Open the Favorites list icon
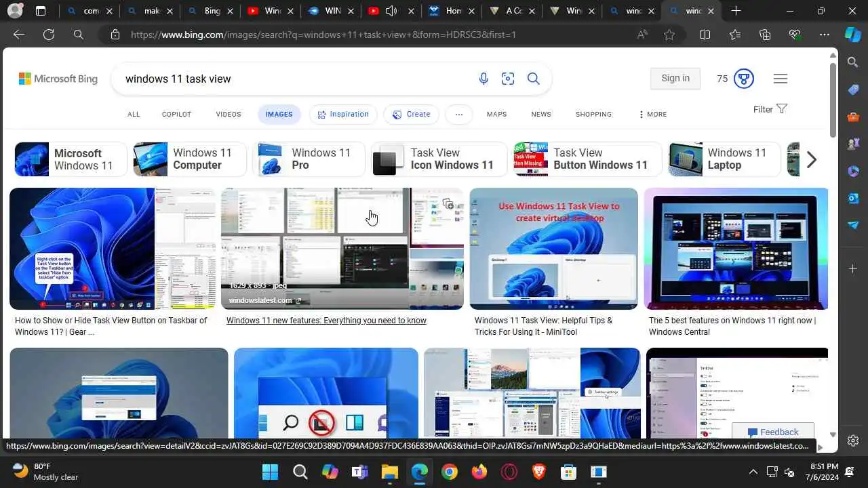868x488 pixels. click(x=735, y=35)
